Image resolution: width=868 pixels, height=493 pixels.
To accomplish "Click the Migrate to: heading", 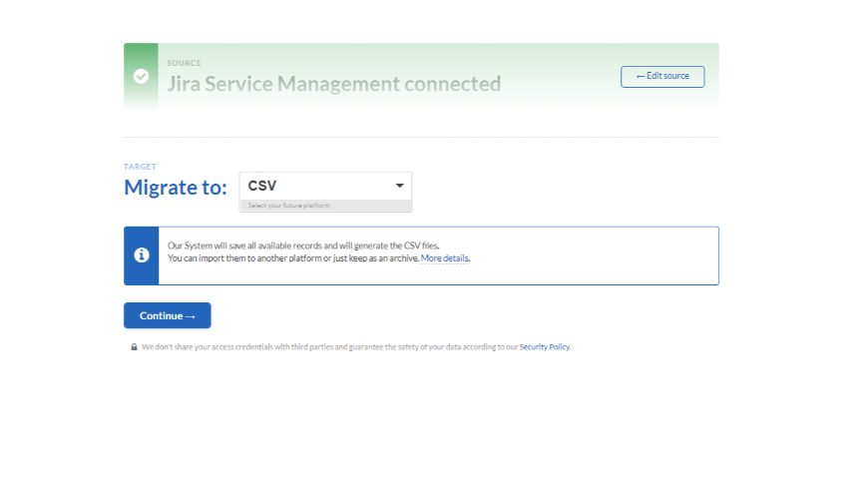I will 176,188.
